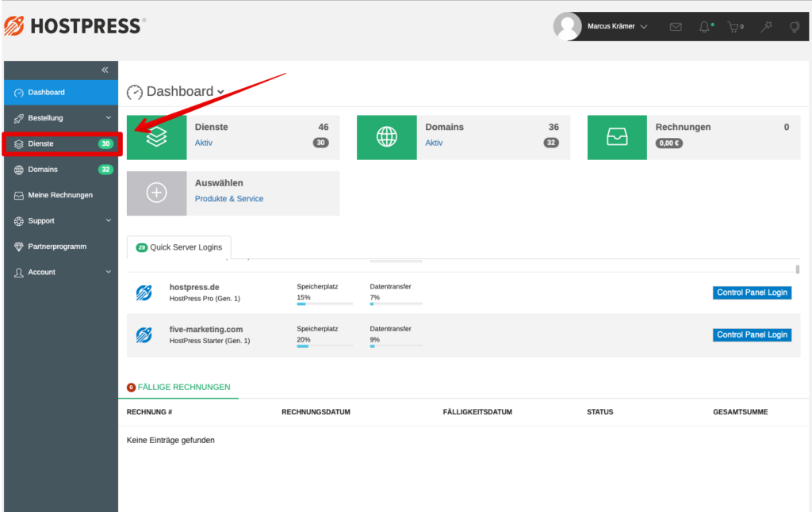Image resolution: width=812 pixels, height=512 pixels.
Task: Click Control Panel Login for hostpress.de
Action: point(752,292)
